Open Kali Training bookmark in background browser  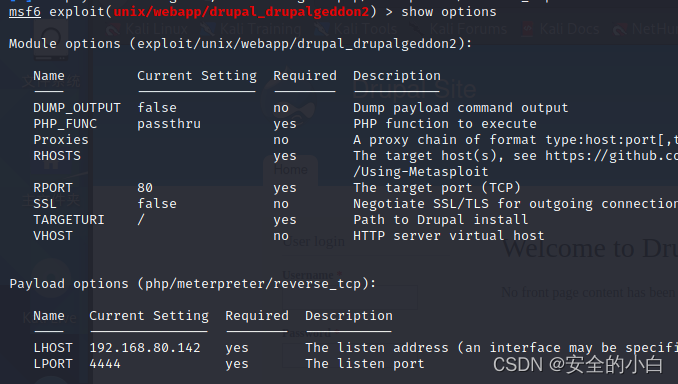click(250, 29)
